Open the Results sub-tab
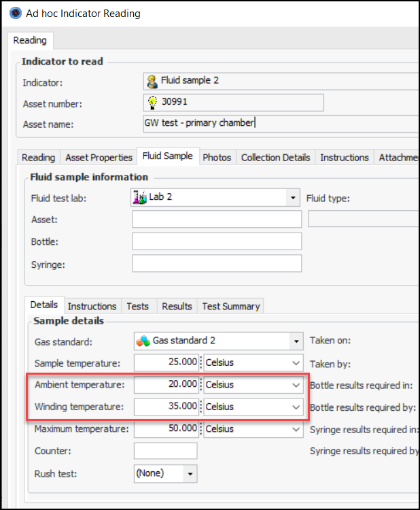Screen dimensions: 420x510 [177, 306]
